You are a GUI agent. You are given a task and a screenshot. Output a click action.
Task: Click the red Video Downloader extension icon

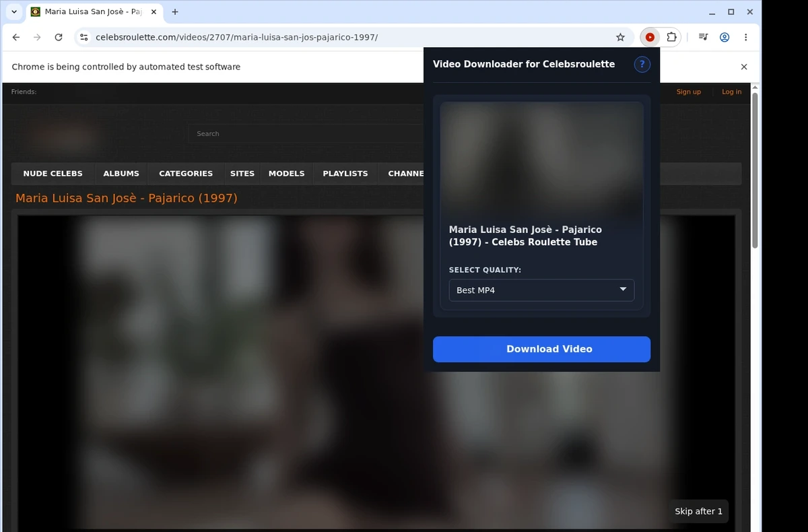pyautogui.click(x=650, y=37)
